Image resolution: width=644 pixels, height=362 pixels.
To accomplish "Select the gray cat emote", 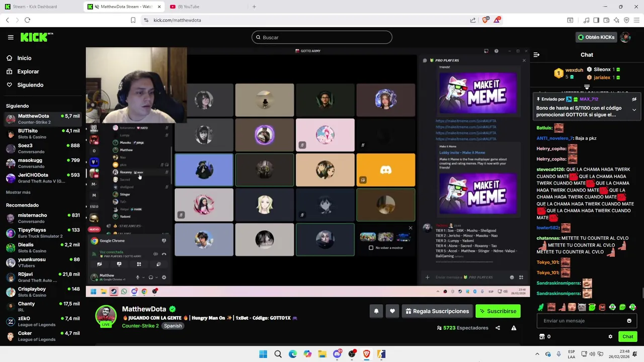I will pos(582,307).
